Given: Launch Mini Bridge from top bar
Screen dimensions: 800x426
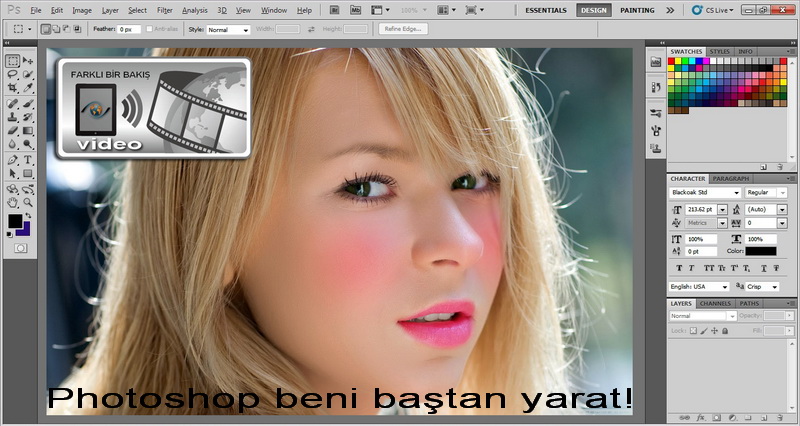Looking at the screenshot, I should tap(355, 10).
